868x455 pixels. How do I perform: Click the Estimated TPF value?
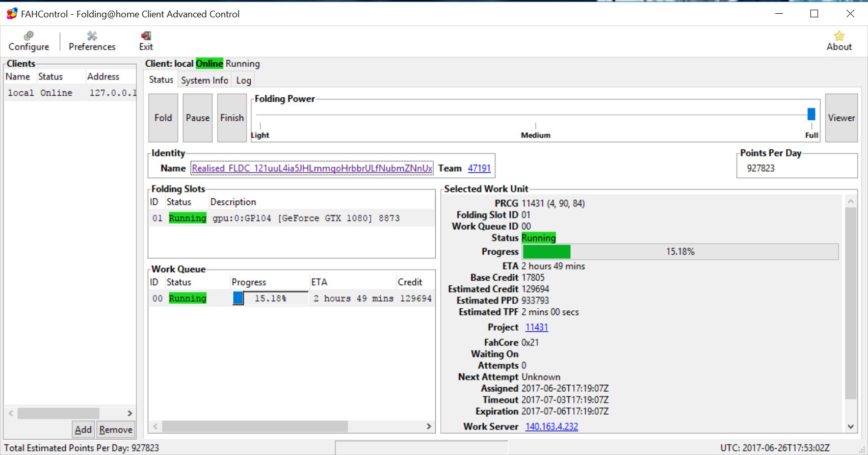click(x=550, y=312)
